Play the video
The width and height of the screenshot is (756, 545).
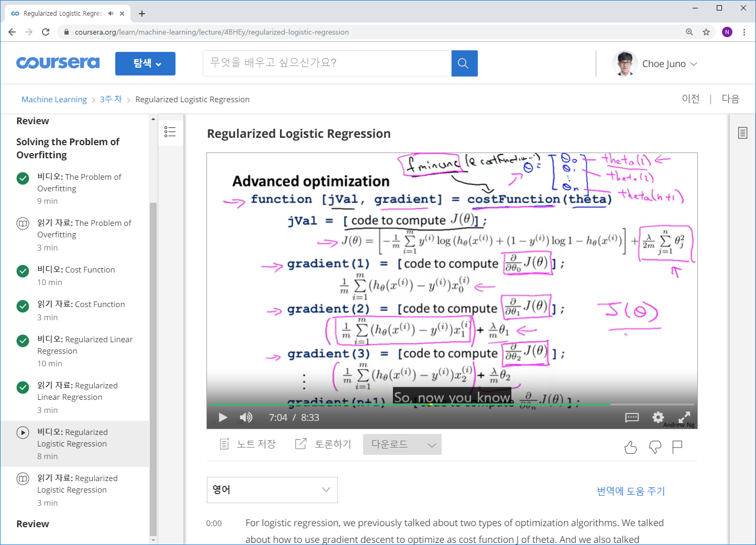pyautogui.click(x=223, y=417)
